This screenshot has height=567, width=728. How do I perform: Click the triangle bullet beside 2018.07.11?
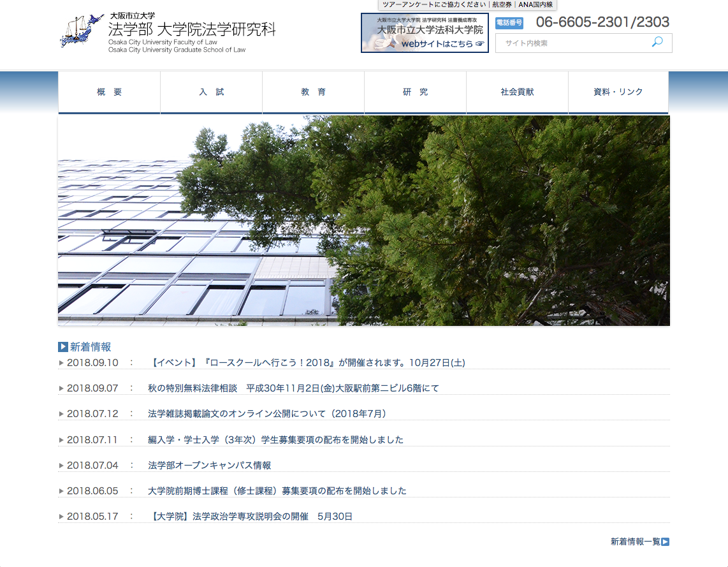click(x=61, y=440)
